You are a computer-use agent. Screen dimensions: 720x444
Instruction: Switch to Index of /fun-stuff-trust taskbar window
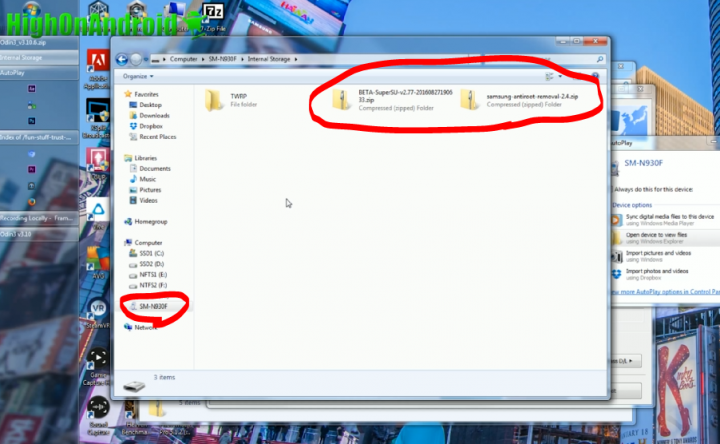(39, 137)
